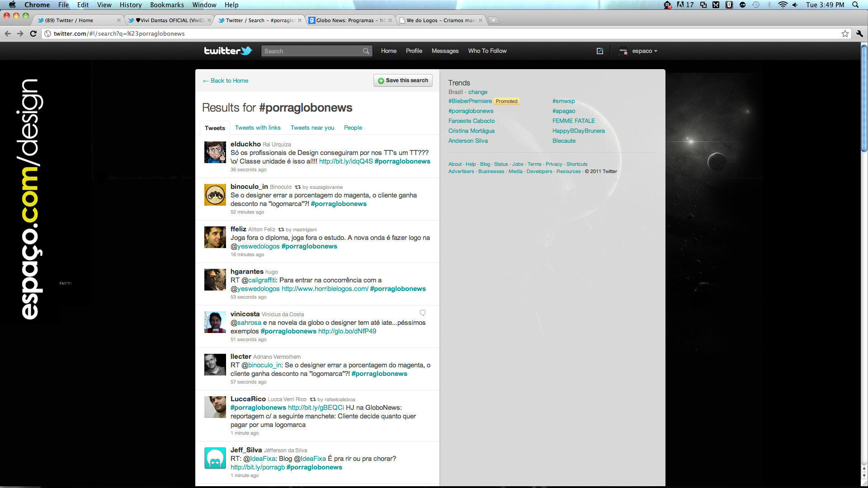Click the search magnifier icon in Twitter bar
This screenshot has height=488, width=868.
pos(366,51)
